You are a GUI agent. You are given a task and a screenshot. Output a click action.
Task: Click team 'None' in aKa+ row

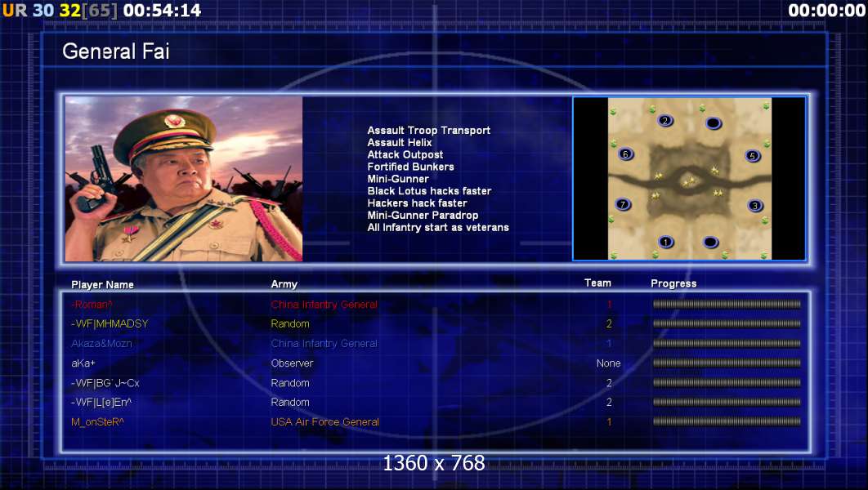[x=608, y=363]
